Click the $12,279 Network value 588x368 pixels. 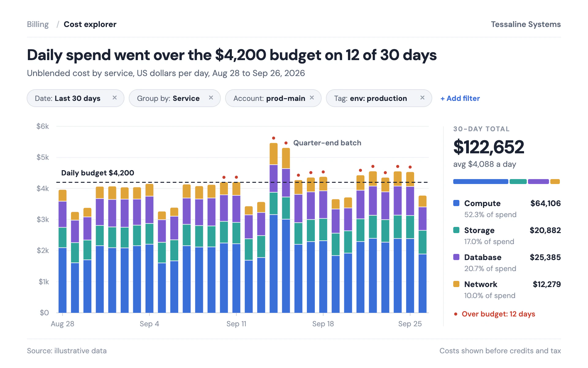point(547,284)
